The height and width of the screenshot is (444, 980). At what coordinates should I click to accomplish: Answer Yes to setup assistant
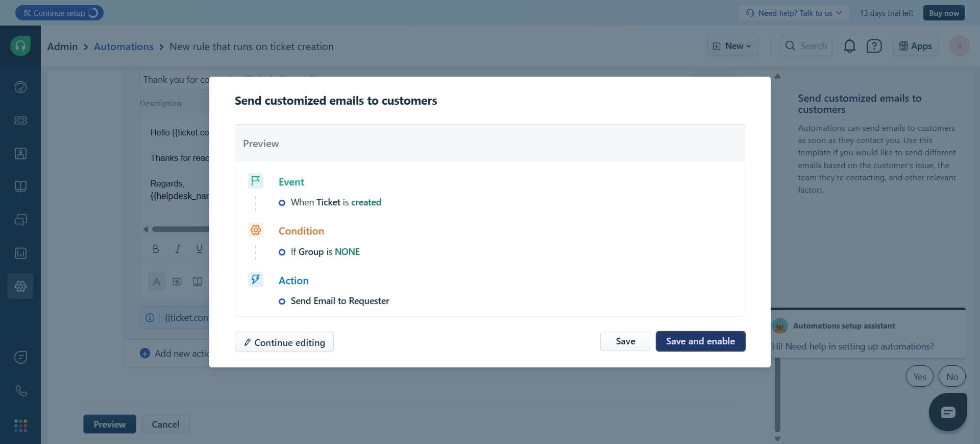click(x=919, y=377)
